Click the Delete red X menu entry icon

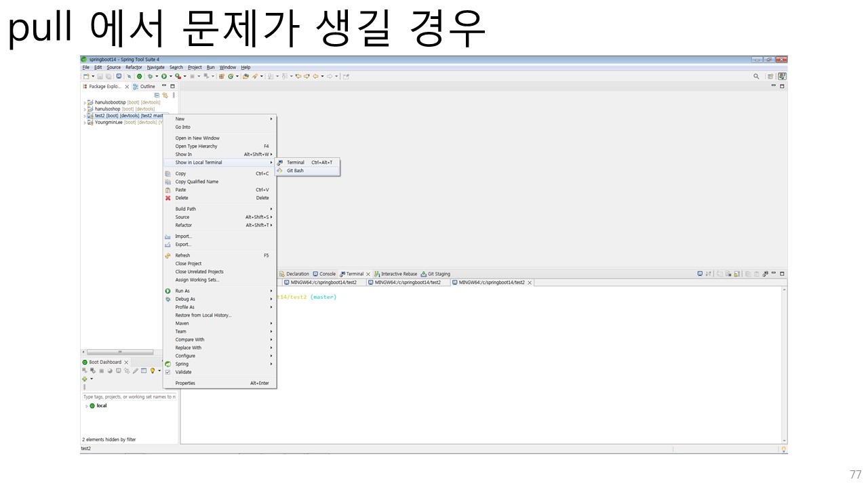click(x=168, y=198)
